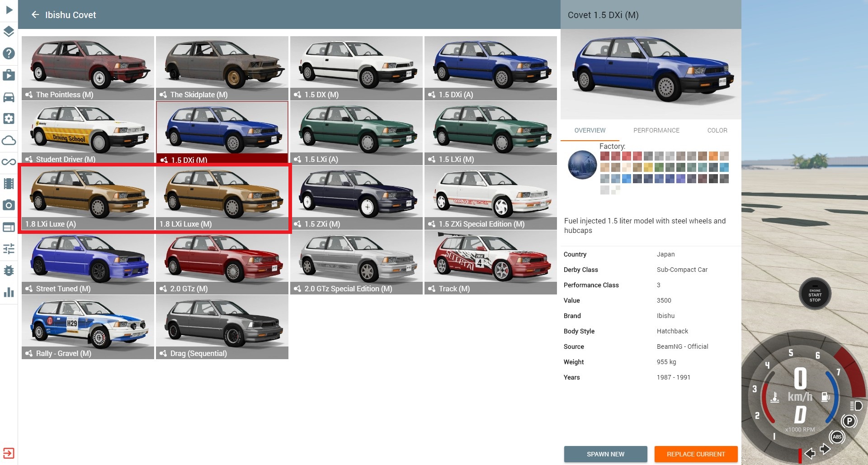Open the film strip replay icon
Screen dimensions: 868x465
click(9, 184)
